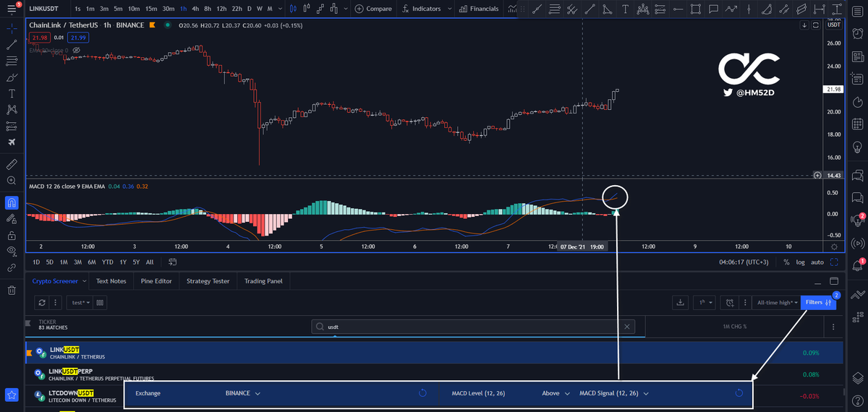Set the 15m interval
This screenshot has width=868, height=412.
[150, 9]
